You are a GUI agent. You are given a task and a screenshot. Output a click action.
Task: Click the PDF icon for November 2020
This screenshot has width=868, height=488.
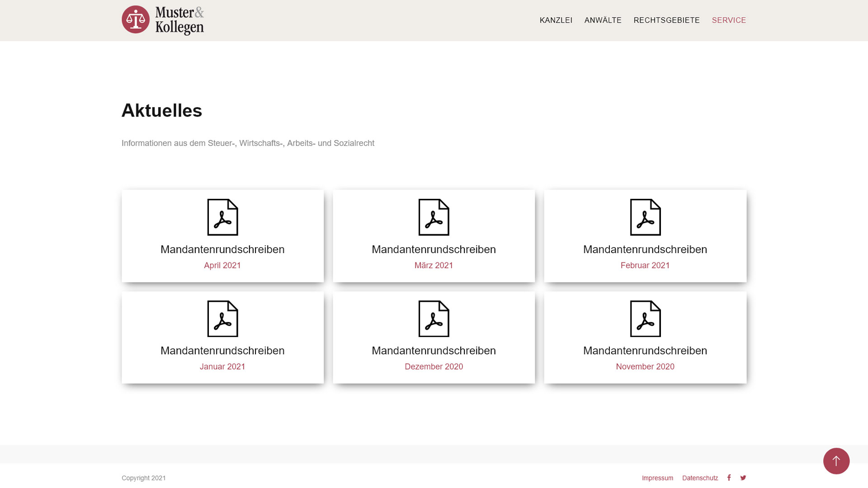pyautogui.click(x=645, y=319)
